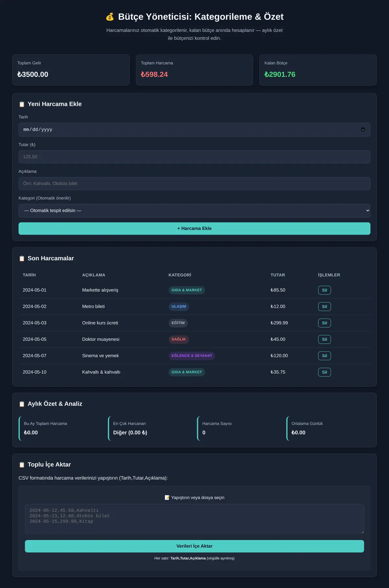Viewport: 389px width, 588px height.
Task: Click the money bag icon in the title
Action: [110, 17]
